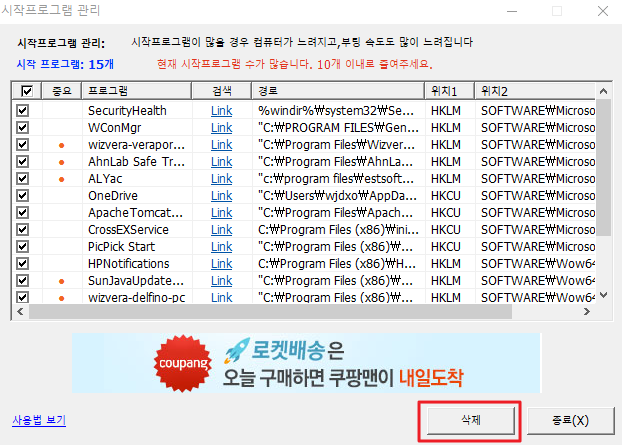
Task: Click the 종료(X) exit button
Action: pyautogui.click(x=570, y=420)
